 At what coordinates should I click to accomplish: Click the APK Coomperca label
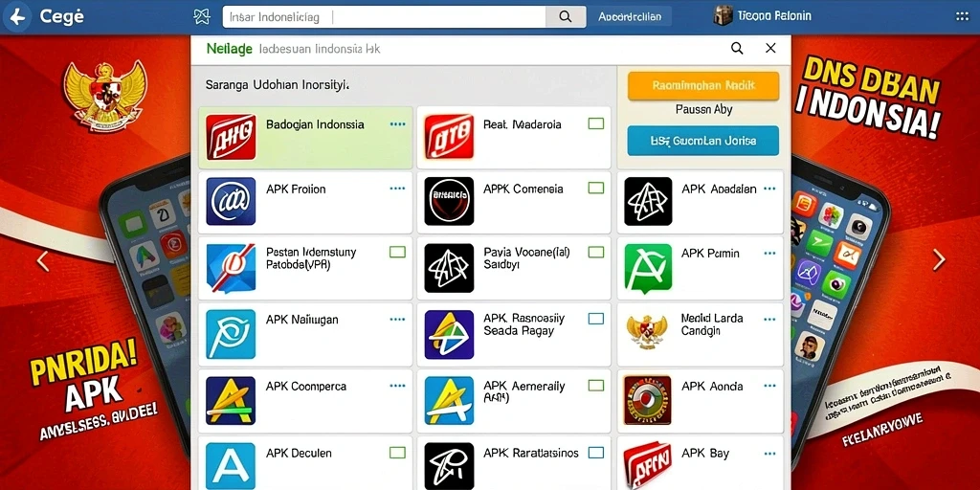(306, 387)
